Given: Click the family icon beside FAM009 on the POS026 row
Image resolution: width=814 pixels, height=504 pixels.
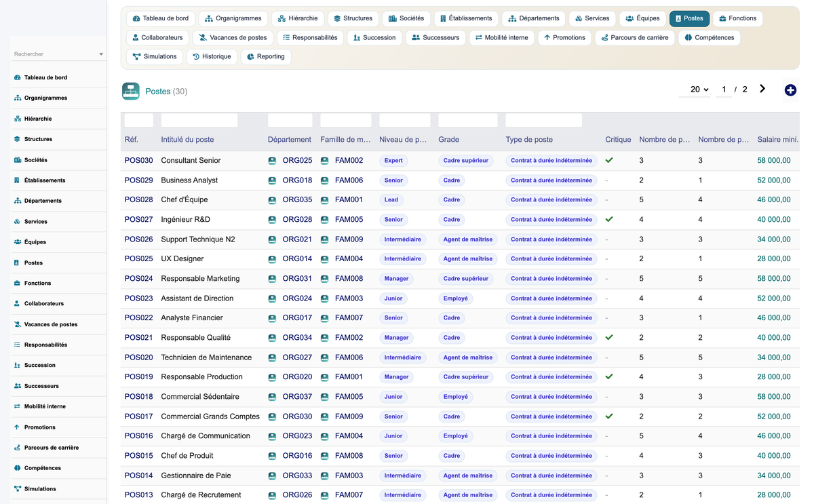Looking at the screenshot, I should tap(324, 239).
